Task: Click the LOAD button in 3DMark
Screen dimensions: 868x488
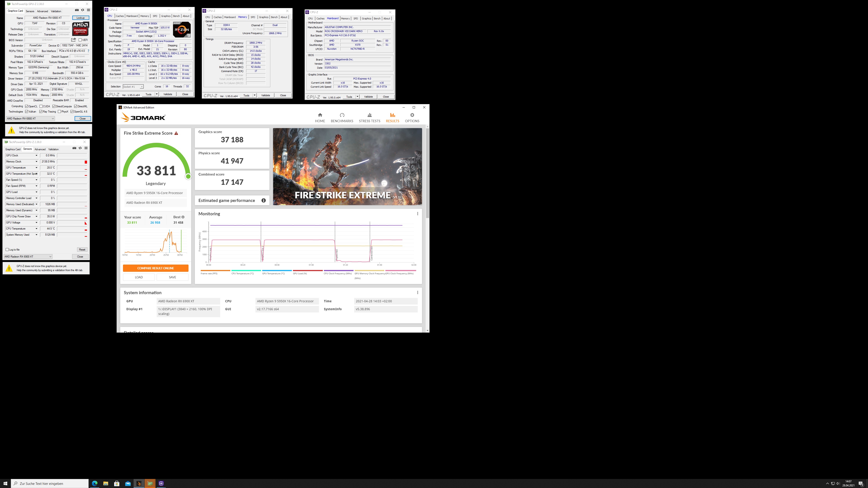Action: point(139,277)
